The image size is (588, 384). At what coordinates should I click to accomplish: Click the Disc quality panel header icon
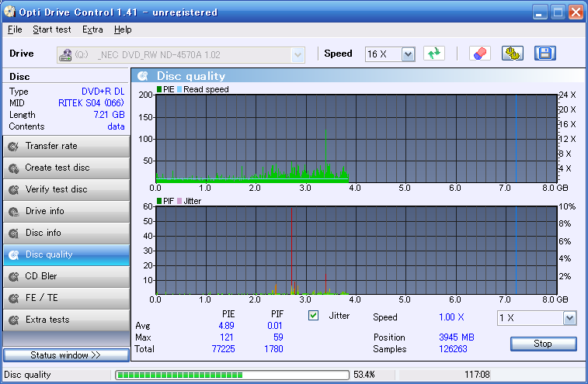(x=143, y=76)
